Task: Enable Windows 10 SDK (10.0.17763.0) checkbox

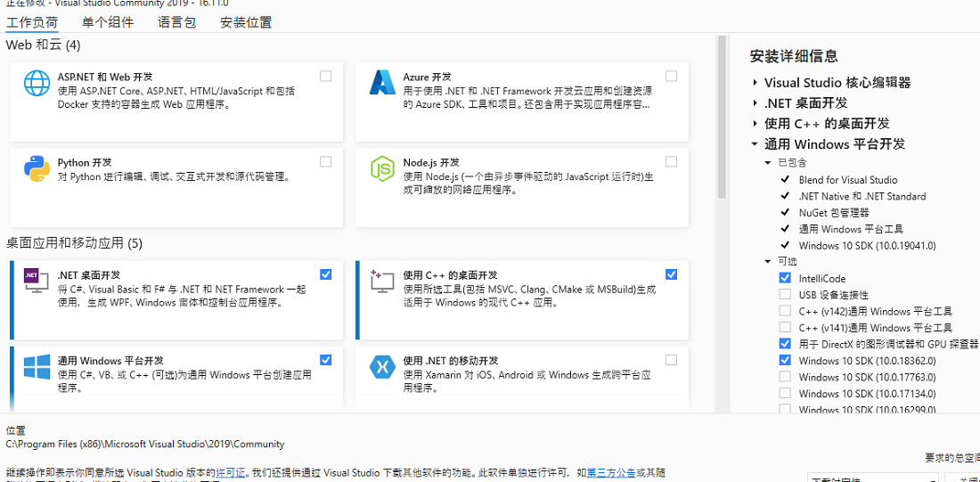Action: pyautogui.click(x=785, y=376)
